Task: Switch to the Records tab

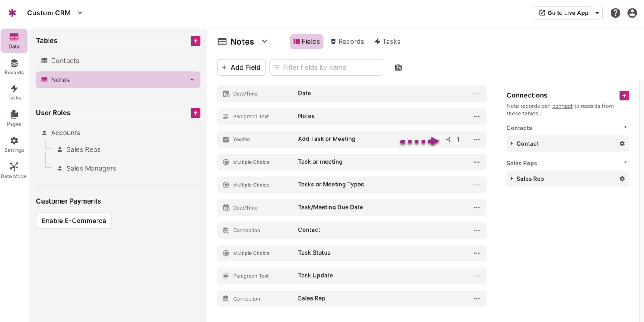Action: (x=347, y=42)
